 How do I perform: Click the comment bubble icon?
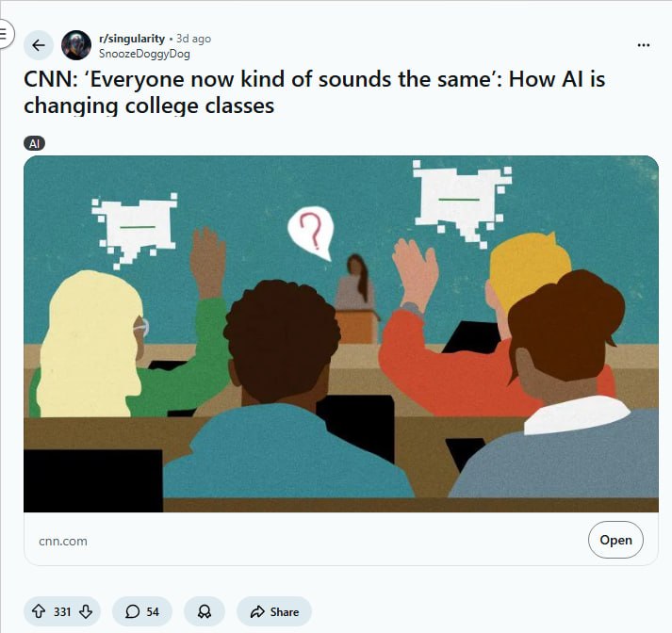[132, 611]
